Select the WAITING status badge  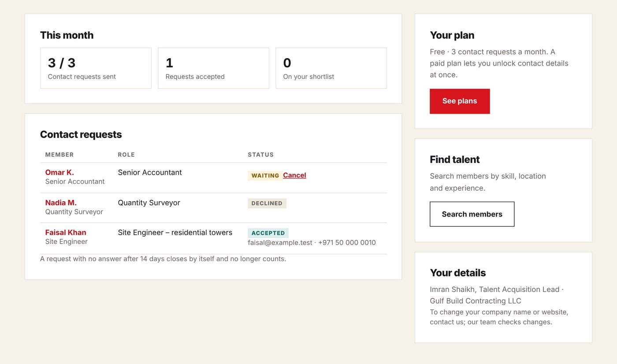click(x=265, y=176)
